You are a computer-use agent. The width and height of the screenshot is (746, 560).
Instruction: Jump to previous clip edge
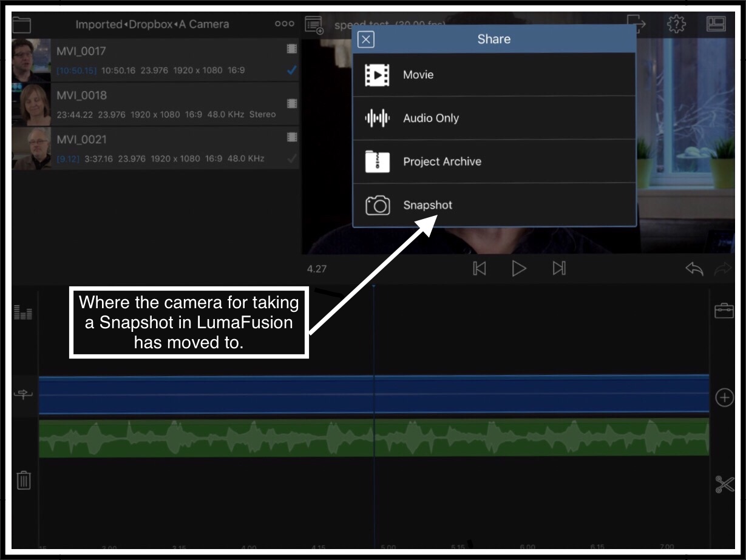pos(480,268)
